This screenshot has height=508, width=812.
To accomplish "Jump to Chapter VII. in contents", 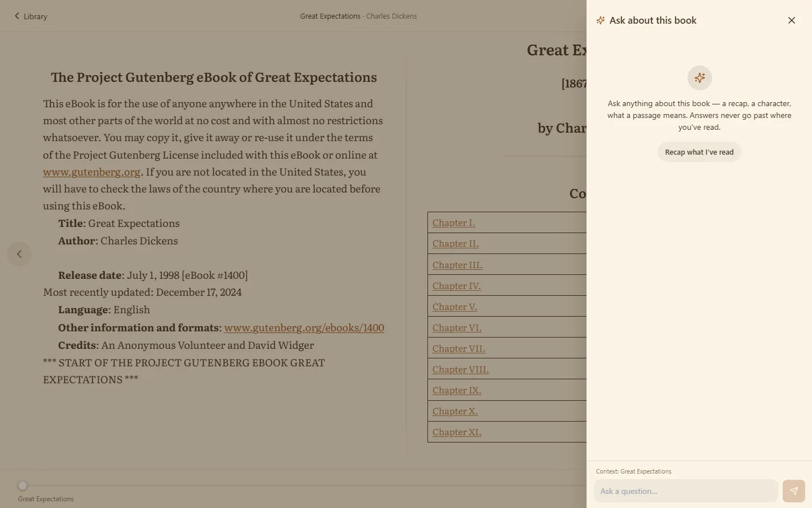I will click(x=458, y=348).
